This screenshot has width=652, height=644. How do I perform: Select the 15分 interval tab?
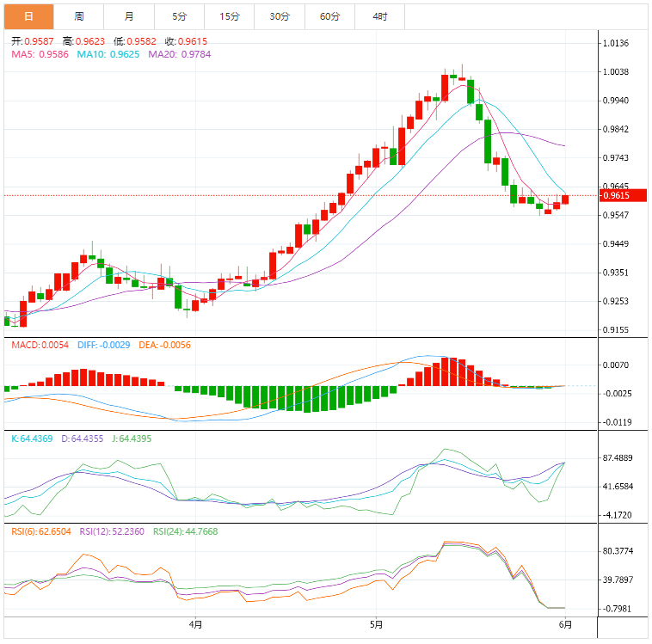click(230, 16)
